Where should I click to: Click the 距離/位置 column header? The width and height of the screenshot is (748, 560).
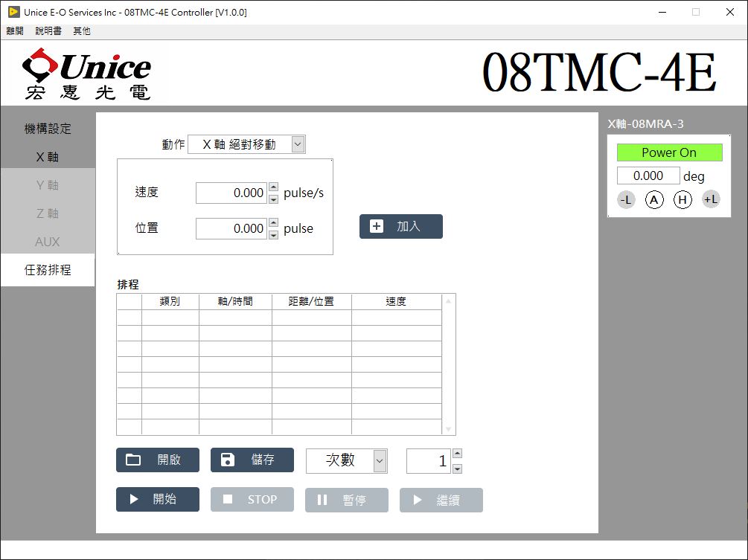click(x=312, y=302)
